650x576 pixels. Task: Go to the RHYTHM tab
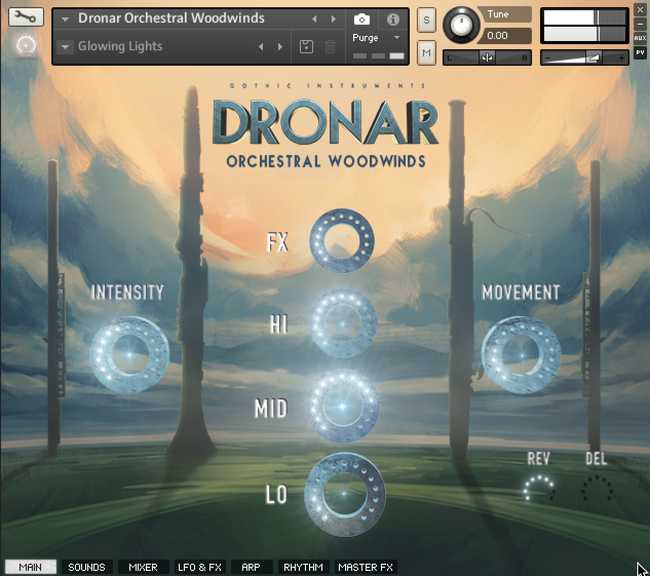[303, 567]
